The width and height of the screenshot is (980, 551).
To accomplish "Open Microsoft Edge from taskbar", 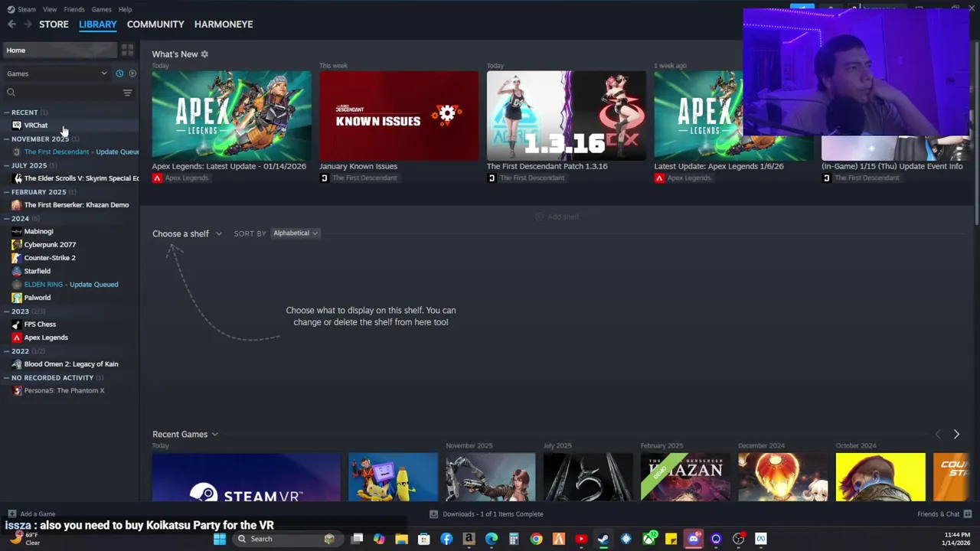I will coord(491,539).
